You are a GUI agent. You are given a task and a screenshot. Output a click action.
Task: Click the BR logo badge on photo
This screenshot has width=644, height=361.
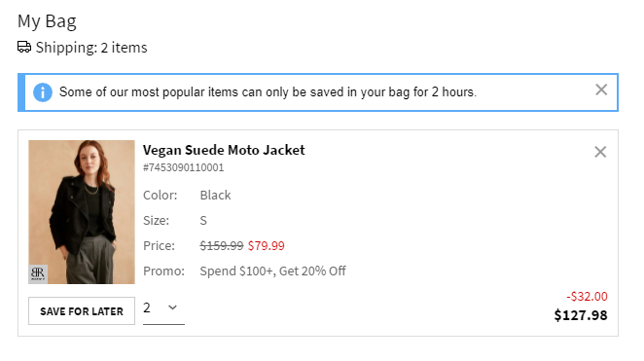point(38,274)
